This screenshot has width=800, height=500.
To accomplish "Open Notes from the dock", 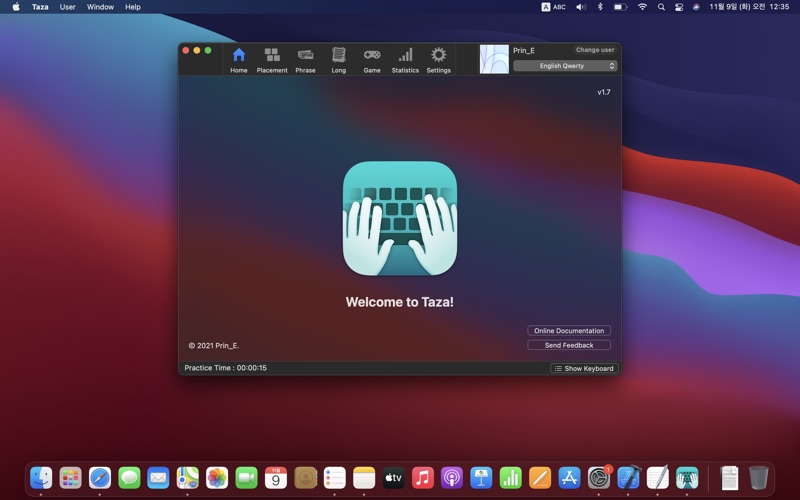I will click(364, 478).
